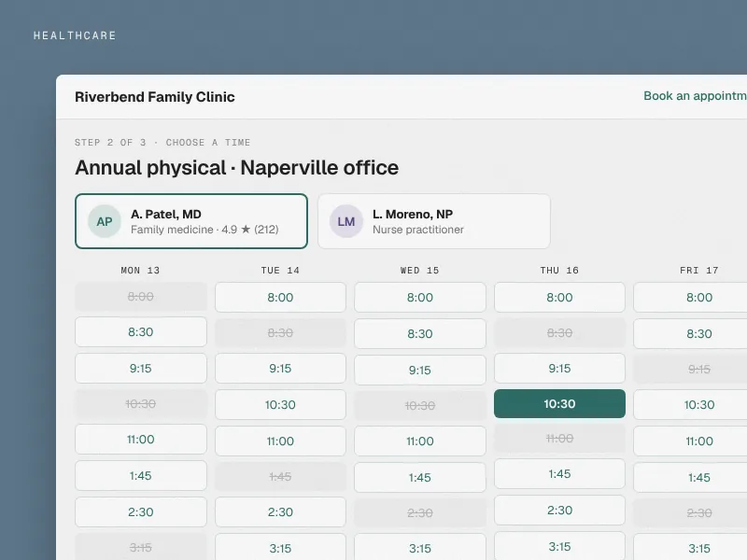Click the Riverbend Family Clinic title
Image resolution: width=747 pixels, height=560 pixels.
[155, 97]
